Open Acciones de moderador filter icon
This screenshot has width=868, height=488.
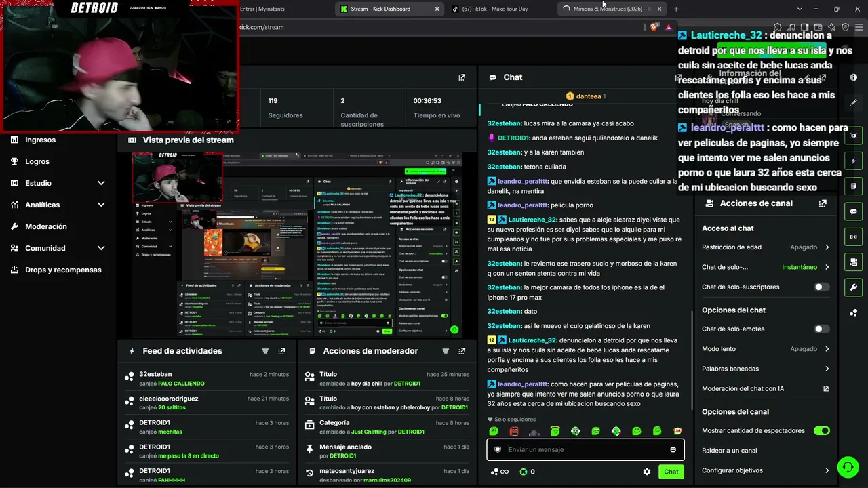[x=446, y=351]
